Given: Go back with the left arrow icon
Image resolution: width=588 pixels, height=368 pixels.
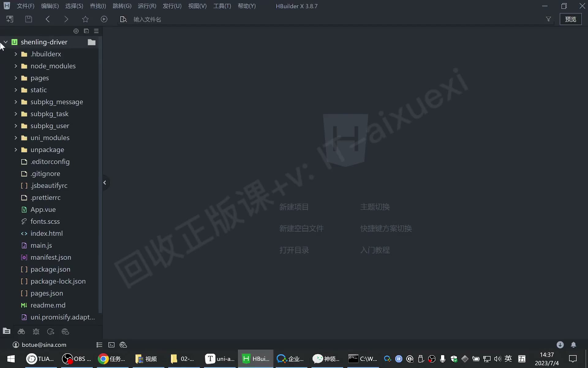Looking at the screenshot, I should 47,19.
